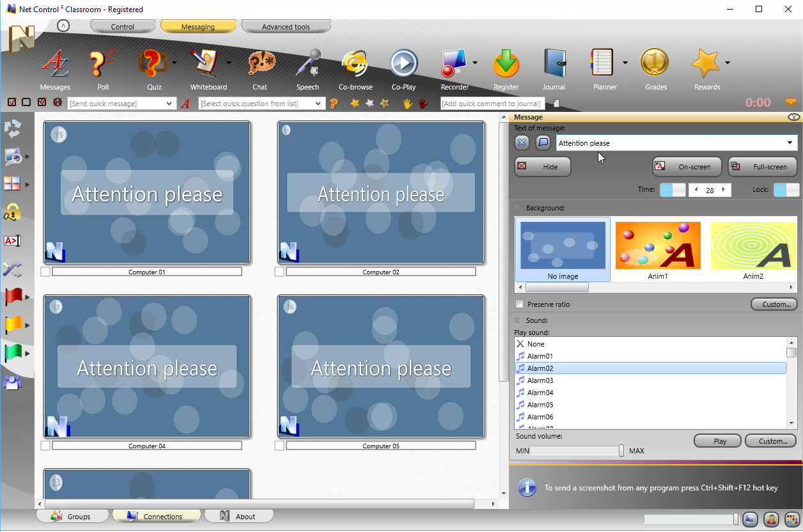Click the Custom button under Background

[774, 304]
